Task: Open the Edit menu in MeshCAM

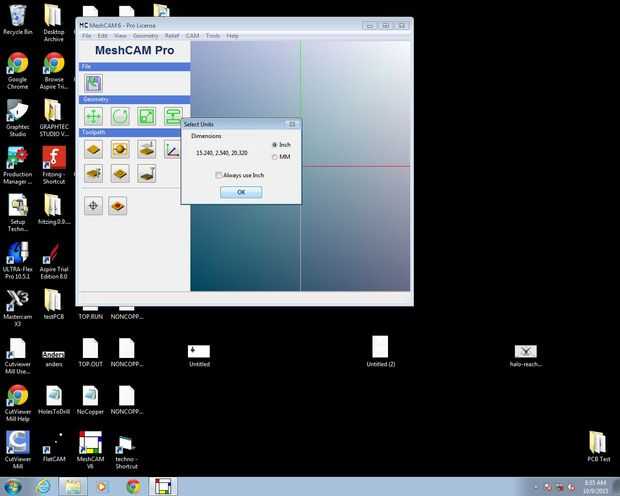Action: pos(102,36)
